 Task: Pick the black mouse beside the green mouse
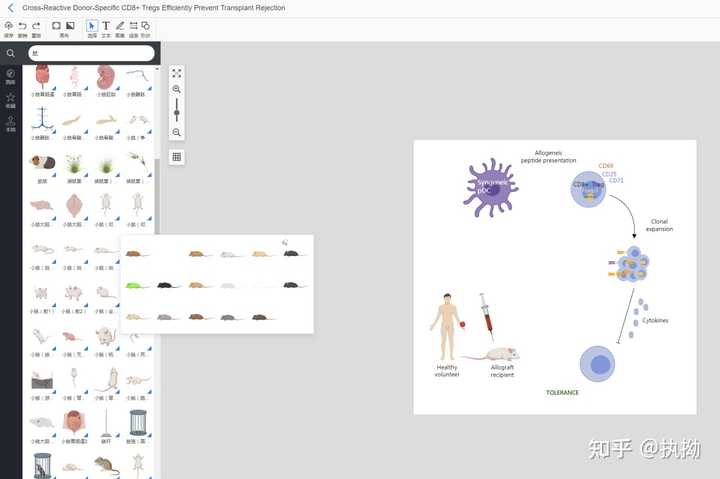click(168, 286)
